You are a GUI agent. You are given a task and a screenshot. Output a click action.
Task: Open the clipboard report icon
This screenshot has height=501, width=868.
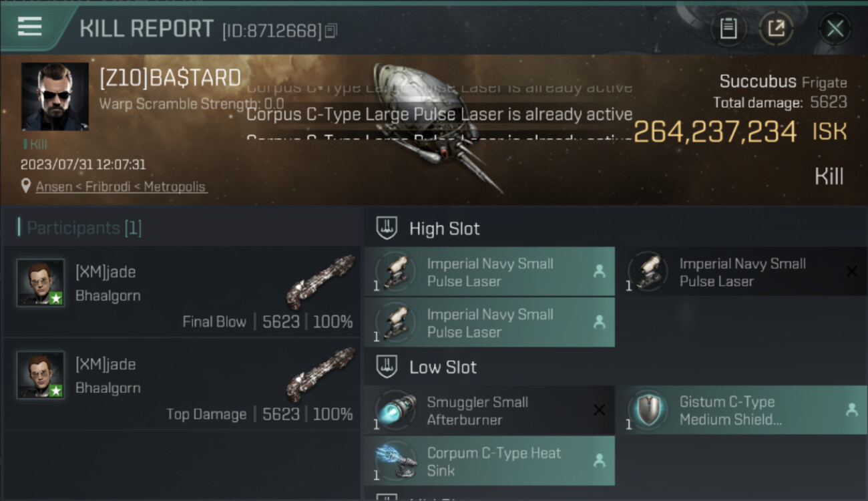pos(728,28)
